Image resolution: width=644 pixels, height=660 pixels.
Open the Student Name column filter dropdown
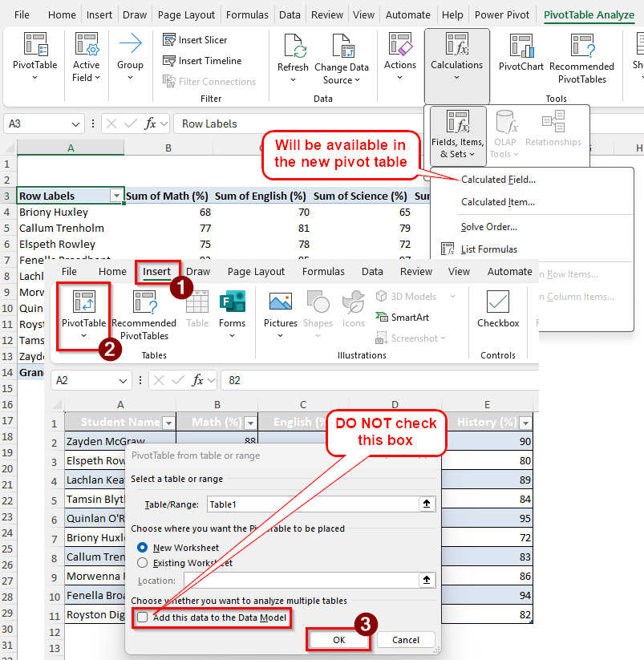pyautogui.click(x=168, y=423)
